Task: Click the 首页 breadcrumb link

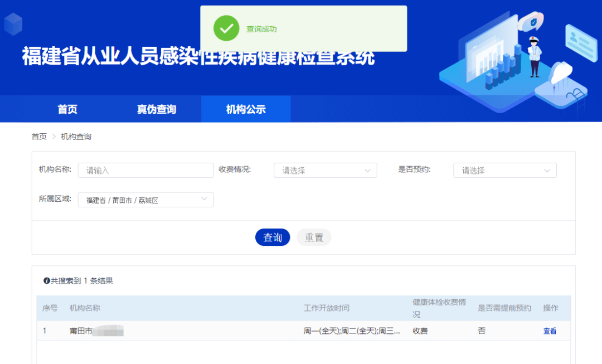Action: (39, 137)
